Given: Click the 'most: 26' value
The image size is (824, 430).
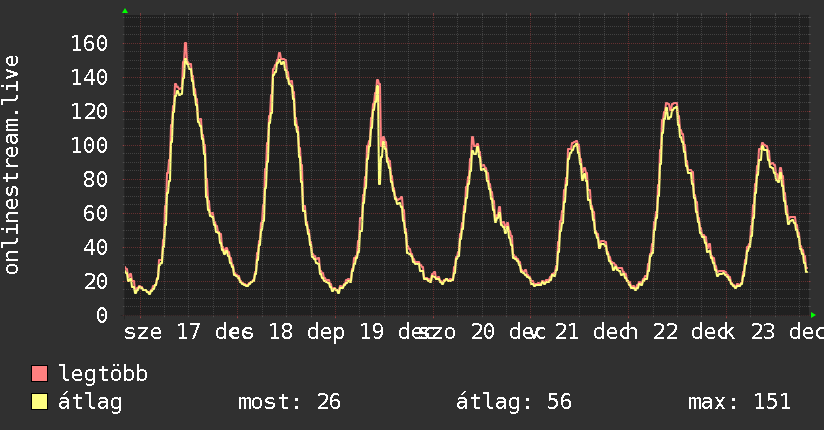Looking at the screenshot, I should (x=290, y=402).
